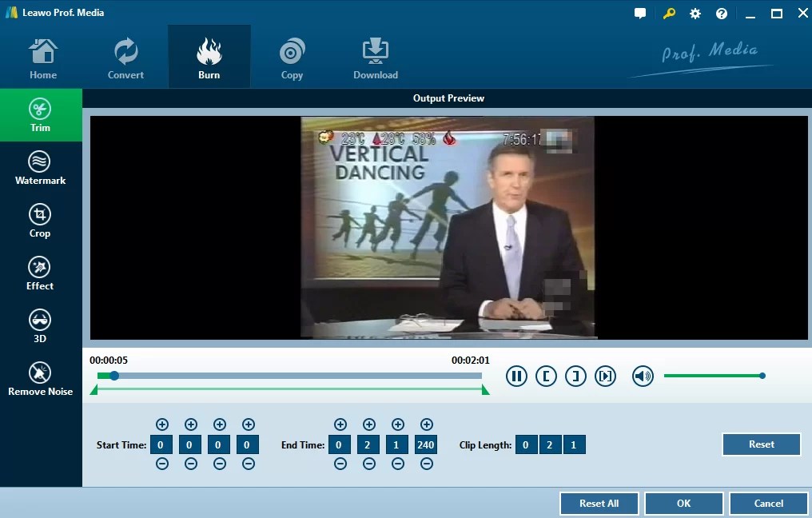The image size is (812, 518).
Task: Increase End Time seconds with the plus stepper
Action: coord(397,424)
